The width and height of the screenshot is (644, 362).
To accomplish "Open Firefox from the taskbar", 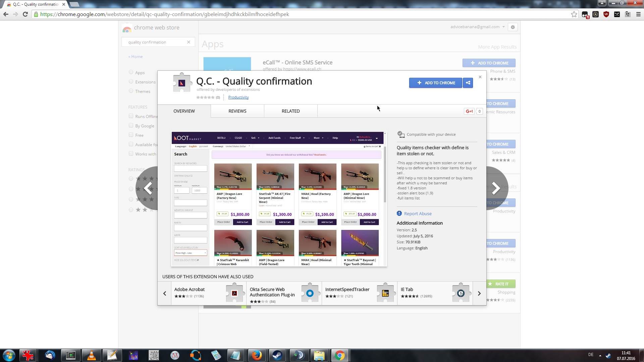I will point(257,355).
